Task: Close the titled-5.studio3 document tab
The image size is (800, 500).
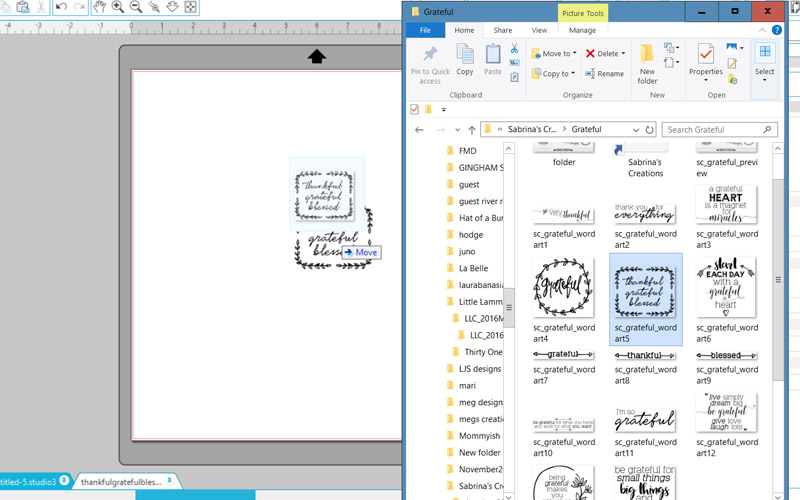Action: pos(64,480)
